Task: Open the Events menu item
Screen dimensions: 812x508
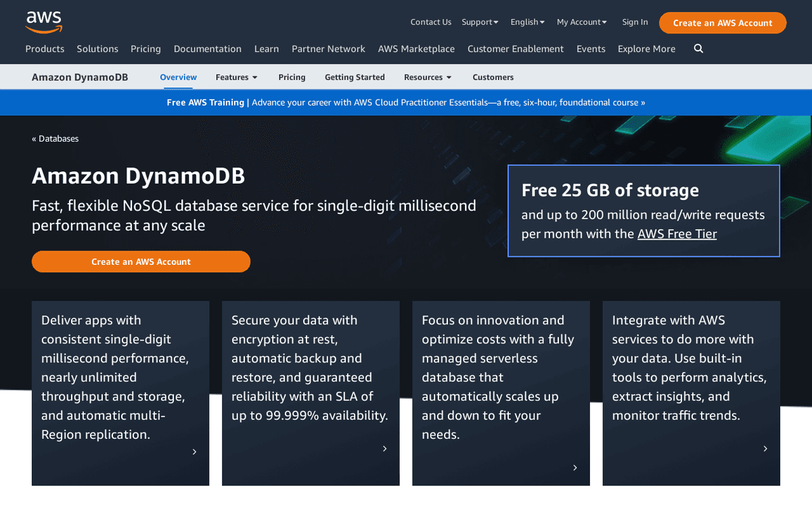Action: (591, 49)
